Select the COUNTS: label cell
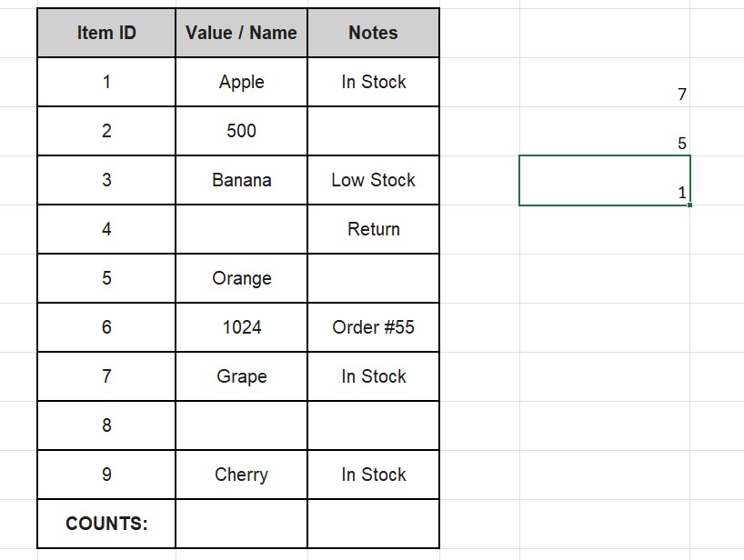 [x=106, y=525]
